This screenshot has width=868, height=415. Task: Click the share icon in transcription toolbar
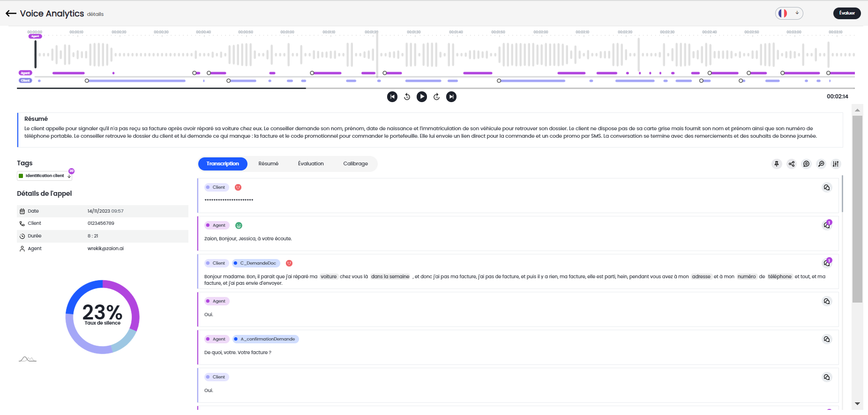[x=792, y=164]
